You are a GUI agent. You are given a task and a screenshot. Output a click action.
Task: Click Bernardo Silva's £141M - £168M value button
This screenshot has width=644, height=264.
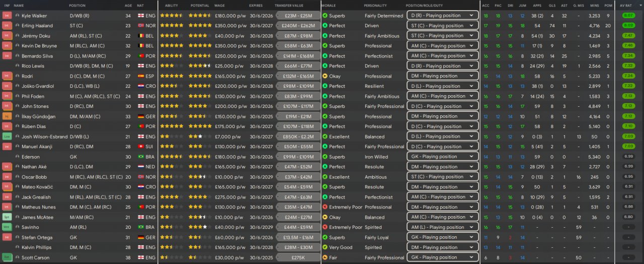click(x=298, y=56)
